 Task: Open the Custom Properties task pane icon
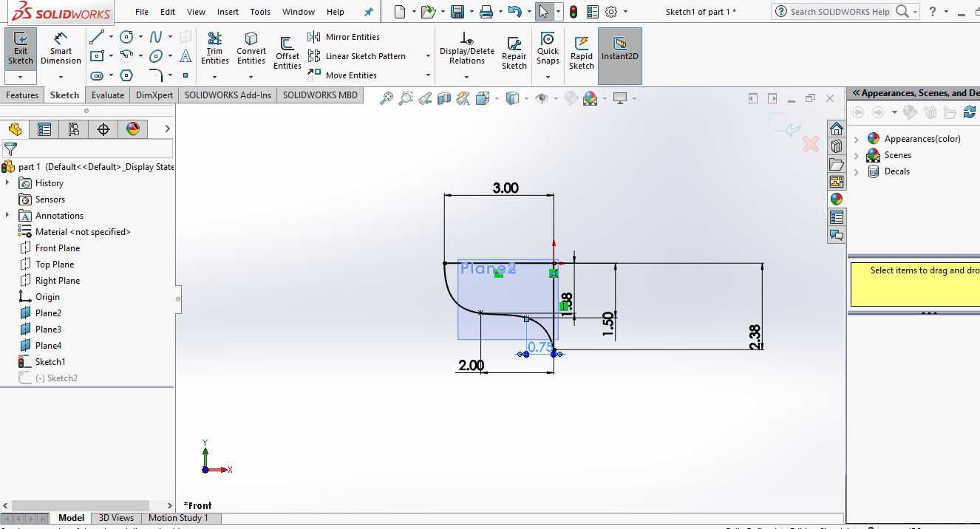836,217
